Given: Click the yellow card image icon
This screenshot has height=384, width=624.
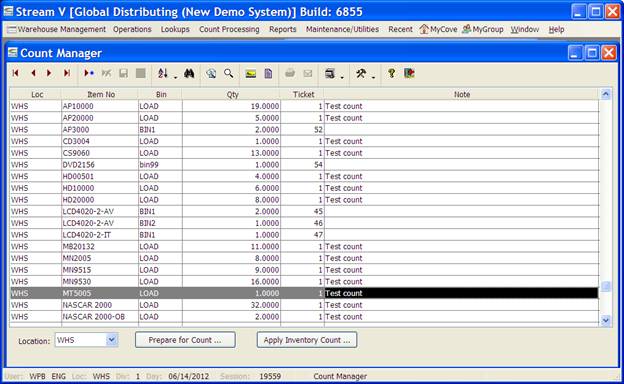Looking at the screenshot, I should pos(250,74).
